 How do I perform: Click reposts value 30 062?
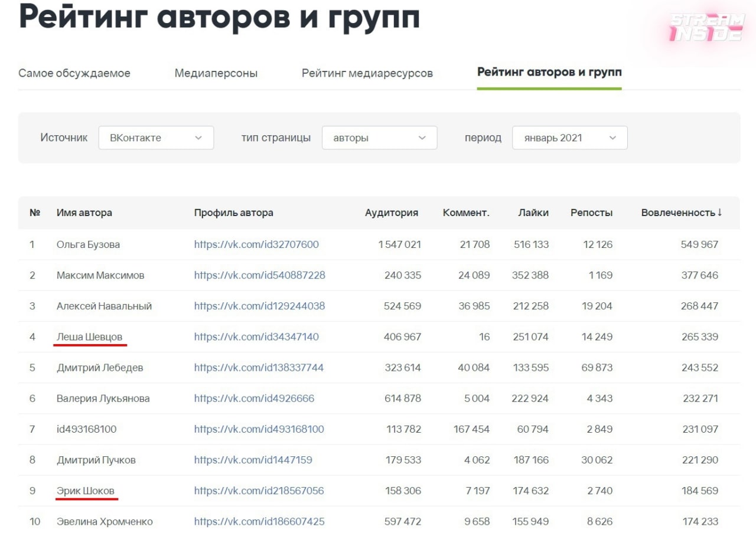(597, 460)
